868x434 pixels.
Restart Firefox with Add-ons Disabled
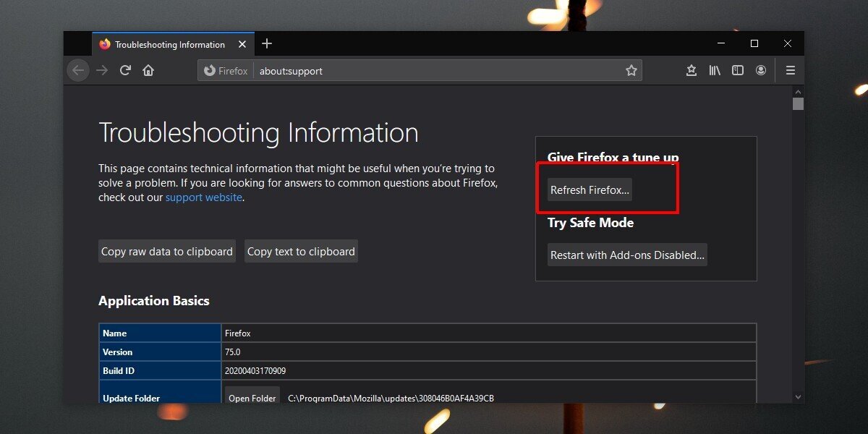(626, 255)
